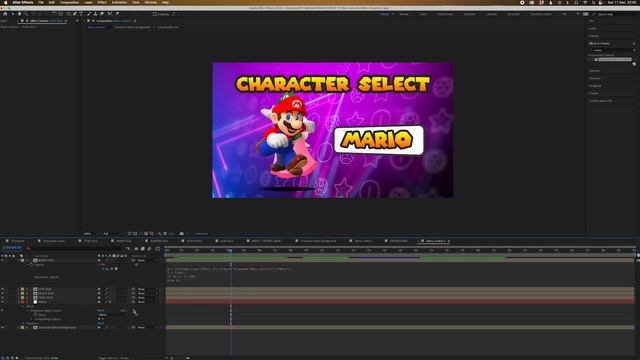The width and height of the screenshot is (640, 360).
Task: Switch to the Character Select Background timeline tab
Action: pyautogui.click(x=318, y=241)
